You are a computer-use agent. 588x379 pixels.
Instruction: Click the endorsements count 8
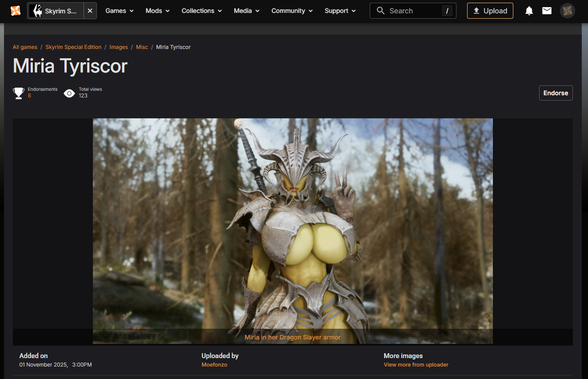tap(29, 96)
